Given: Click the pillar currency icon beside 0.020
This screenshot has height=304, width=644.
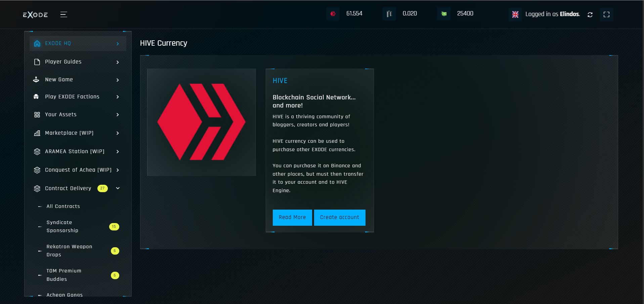Looking at the screenshot, I should (x=389, y=14).
